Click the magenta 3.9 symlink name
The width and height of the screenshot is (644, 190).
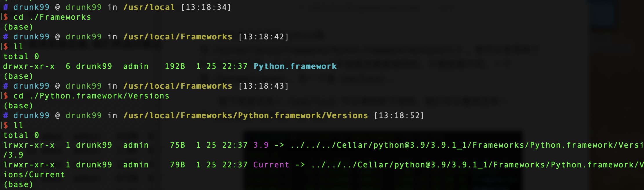point(261,145)
